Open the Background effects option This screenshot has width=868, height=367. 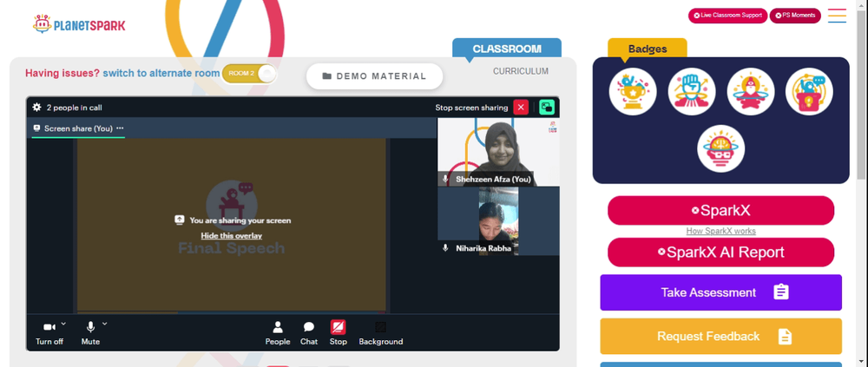tap(381, 333)
